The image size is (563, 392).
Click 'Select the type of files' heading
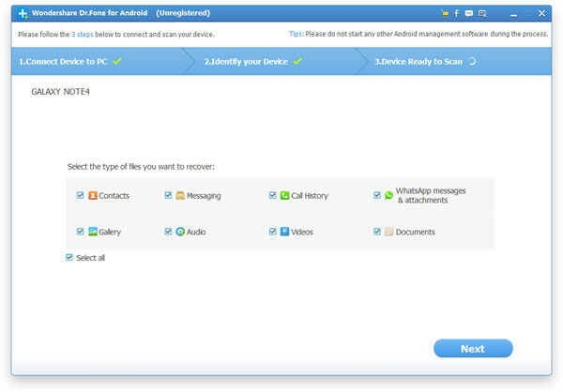click(141, 167)
